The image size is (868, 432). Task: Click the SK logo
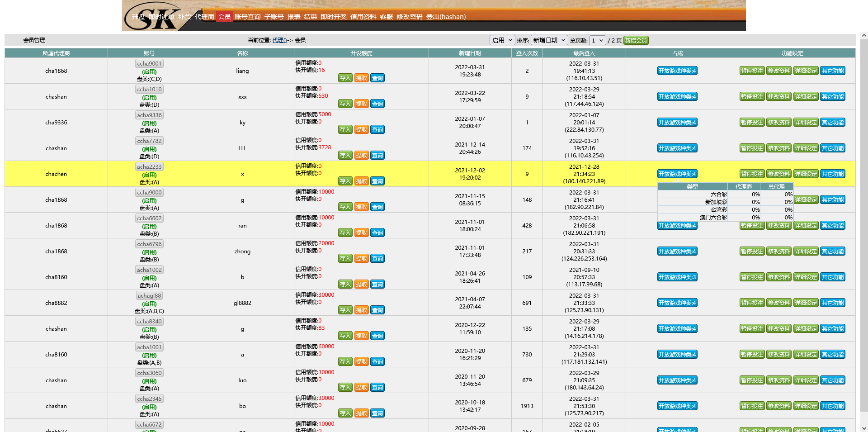pyautogui.click(x=152, y=17)
